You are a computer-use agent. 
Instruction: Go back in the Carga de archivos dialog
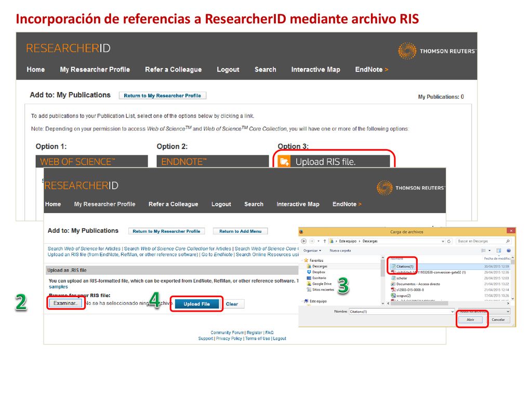click(x=303, y=241)
